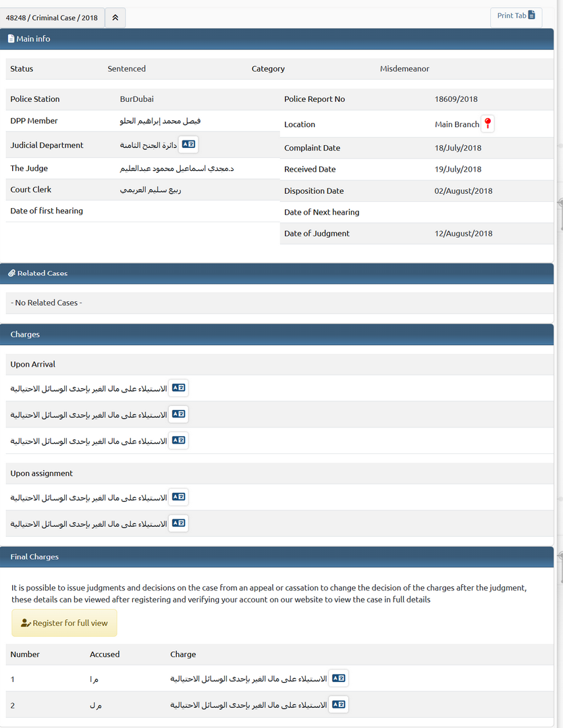Click the Upon Arrival subheading
Screen dimensions: 563x728
(32, 365)
